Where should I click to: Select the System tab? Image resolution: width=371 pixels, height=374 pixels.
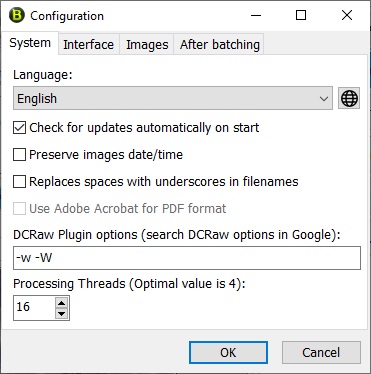[30, 43]
